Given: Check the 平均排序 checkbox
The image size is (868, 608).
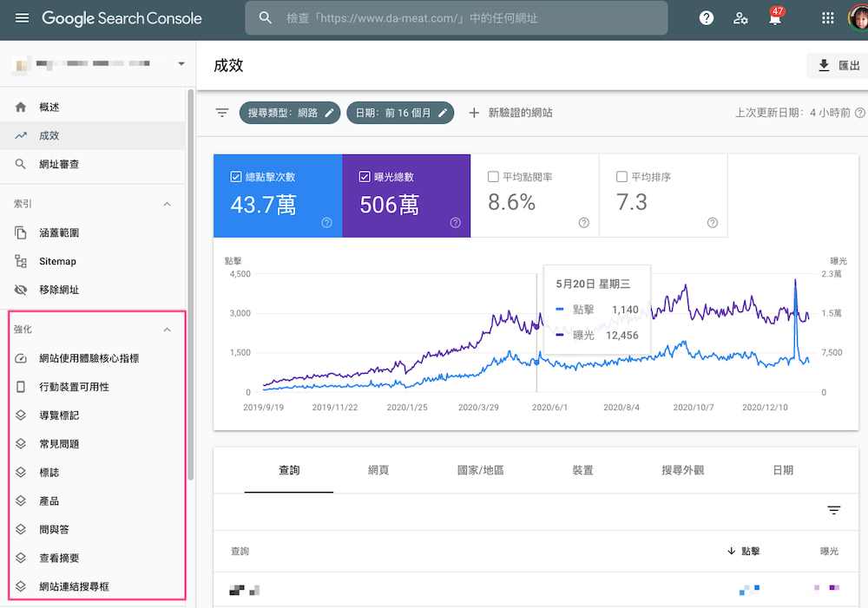Looking at the screenshot, I should 621,176.
